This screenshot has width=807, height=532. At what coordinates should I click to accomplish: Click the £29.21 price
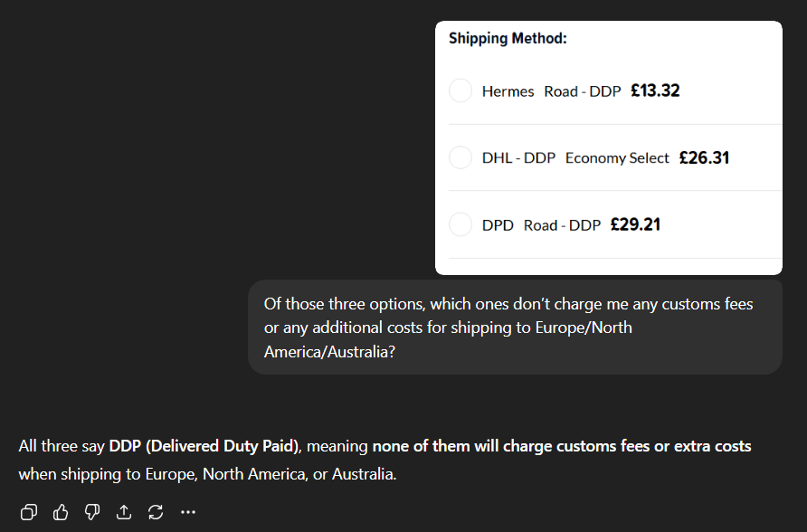point(635,224)
